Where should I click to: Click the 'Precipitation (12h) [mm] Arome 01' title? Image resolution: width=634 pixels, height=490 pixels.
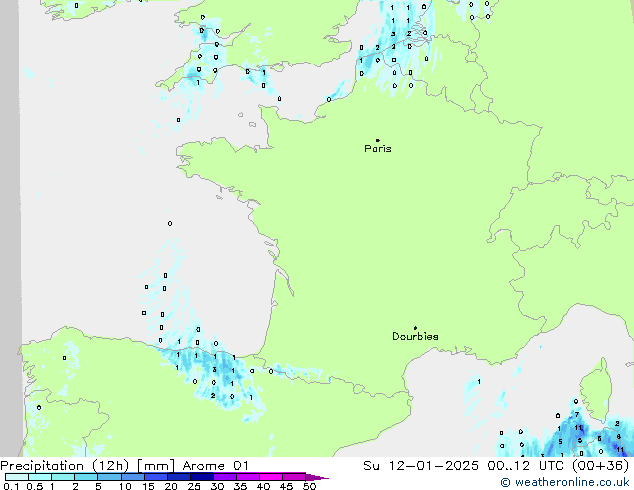pyautogui.click(x=124, y=466)
